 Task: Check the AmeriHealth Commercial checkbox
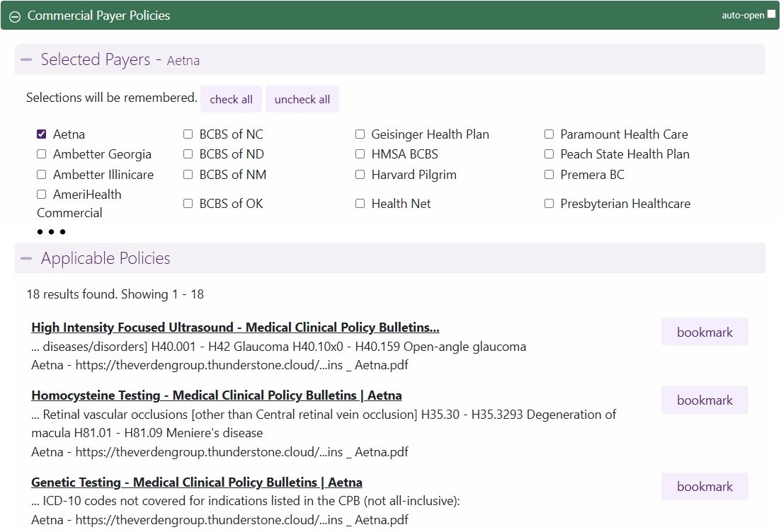pyautogui.click(x=41, y=194)
